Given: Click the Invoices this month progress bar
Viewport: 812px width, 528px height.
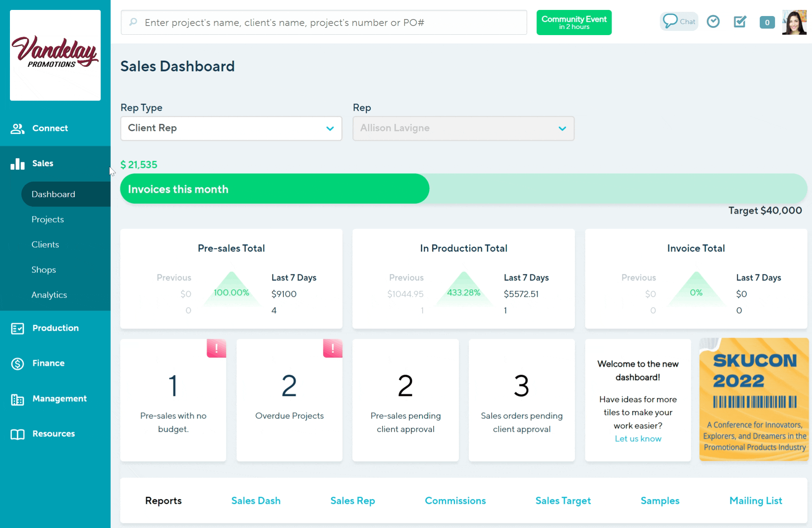Looking at the screenshot, I should [x=274, y=189].
